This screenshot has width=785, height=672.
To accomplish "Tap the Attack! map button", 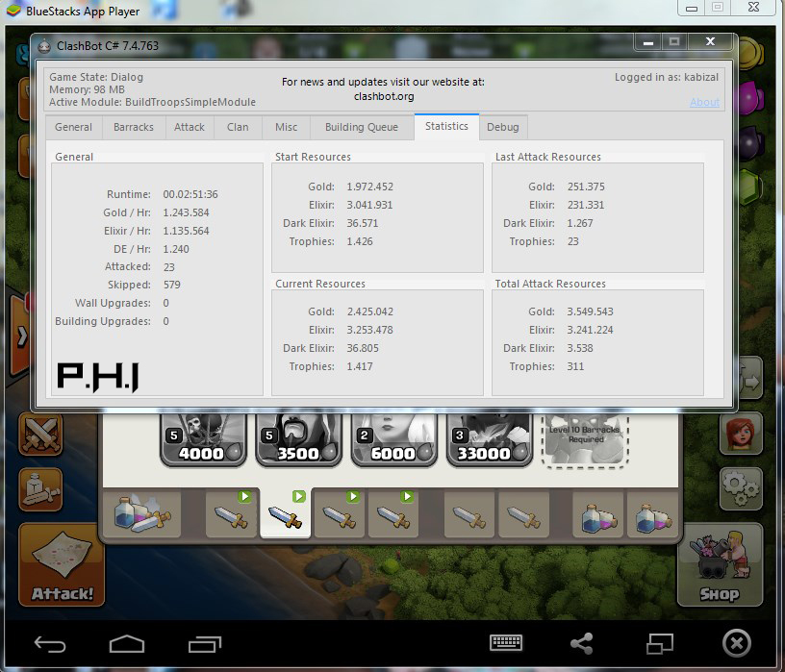I will pos(62,564).
